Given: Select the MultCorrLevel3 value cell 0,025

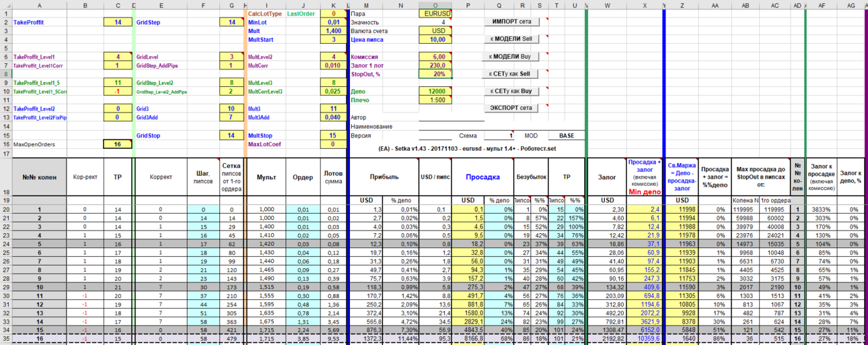Looking at the screenshot, I should [x=332, y=92].
